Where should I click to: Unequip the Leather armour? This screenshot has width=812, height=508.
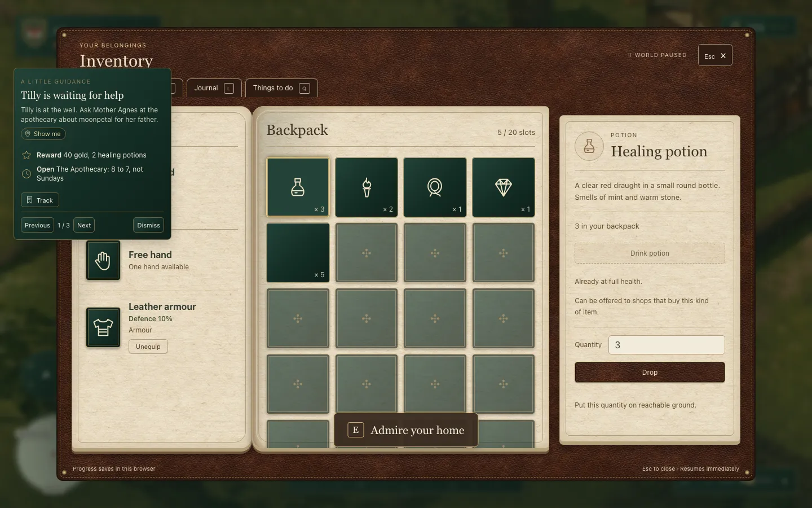coord(148,347)
